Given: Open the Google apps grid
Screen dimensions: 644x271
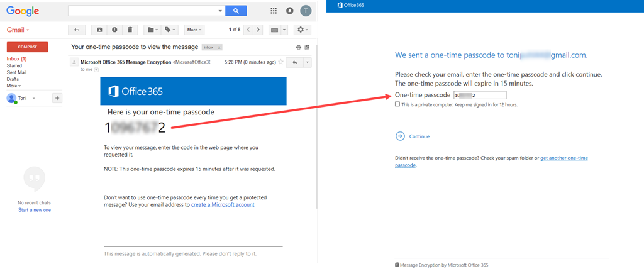Looking at the screenshot, I should pos(274,11).
